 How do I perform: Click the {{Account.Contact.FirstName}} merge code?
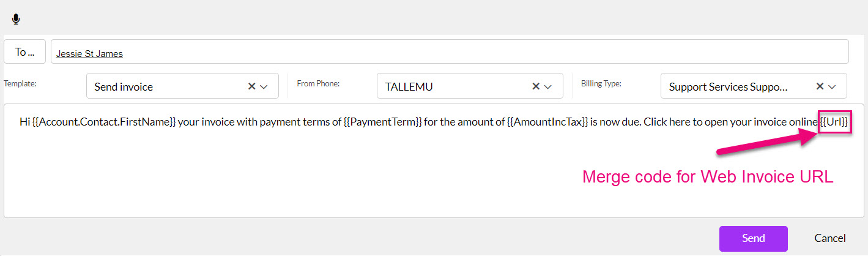[x=104, y=121]
